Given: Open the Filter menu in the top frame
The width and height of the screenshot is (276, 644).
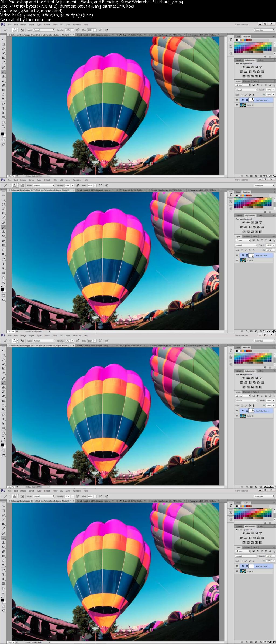Looking at the screenshot, I should tap(55, 25).
